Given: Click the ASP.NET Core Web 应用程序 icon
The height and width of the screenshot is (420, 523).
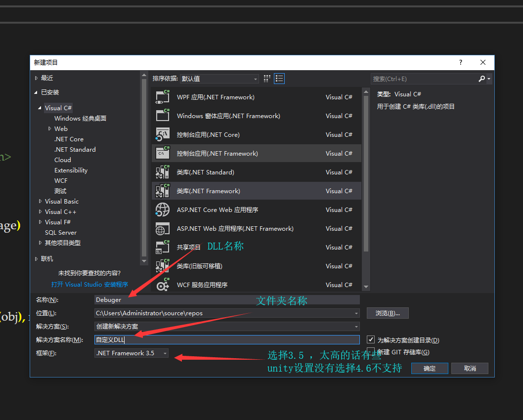Looking at the screenshot, I should [163, 210].
